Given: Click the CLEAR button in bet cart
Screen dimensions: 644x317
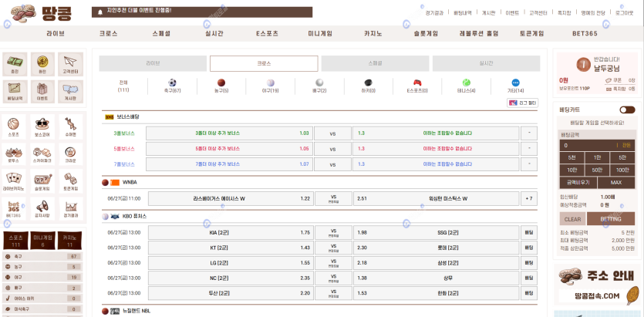Looking at the screenshot, I should point(572,219).
